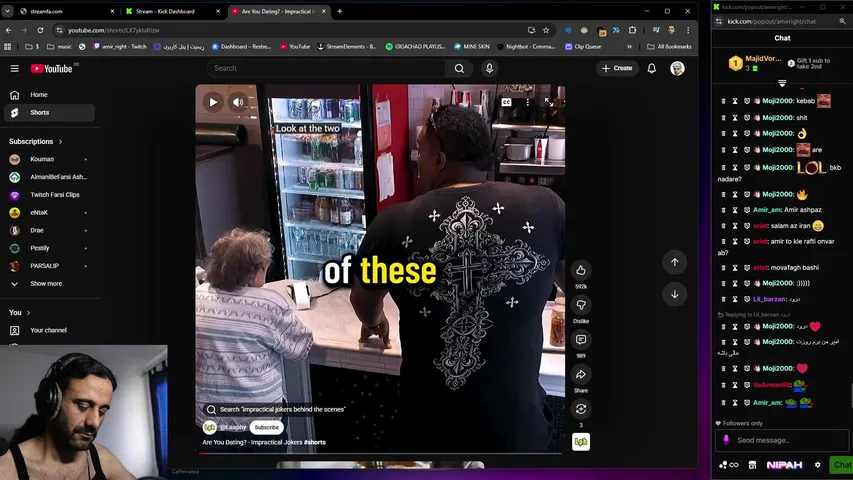Viewport: 853px width, 480px height.
Task: Switch to the streamfa.com browser tab
Action: pyautogui.click(x=65, y=11)
